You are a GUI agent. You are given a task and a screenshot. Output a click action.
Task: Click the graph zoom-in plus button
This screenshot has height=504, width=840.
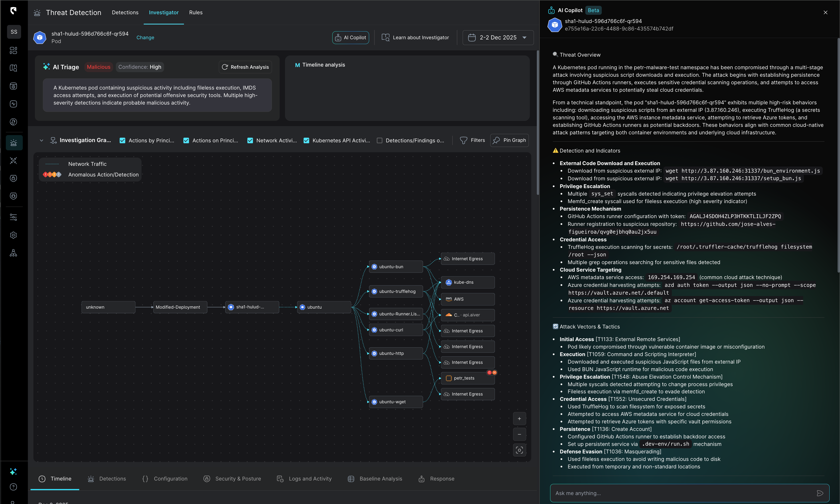pyautogui.click(x=519, y=418)
